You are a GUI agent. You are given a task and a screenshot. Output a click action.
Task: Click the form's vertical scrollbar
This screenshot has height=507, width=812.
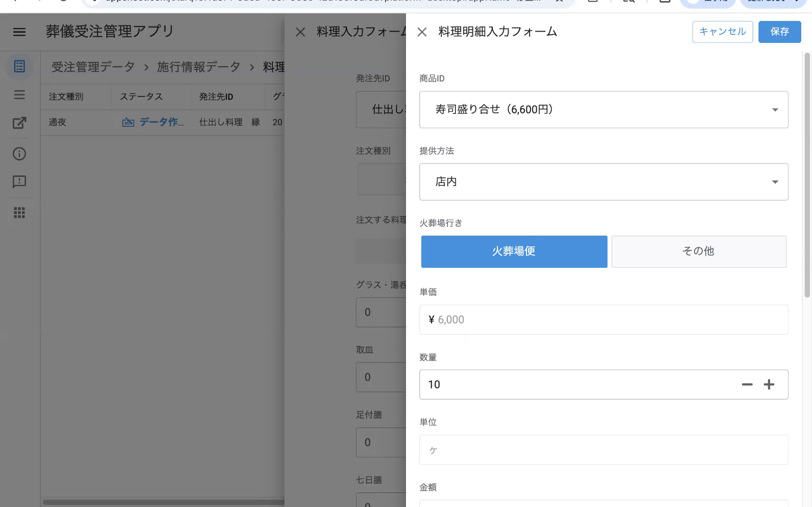[x=807, y=174]
